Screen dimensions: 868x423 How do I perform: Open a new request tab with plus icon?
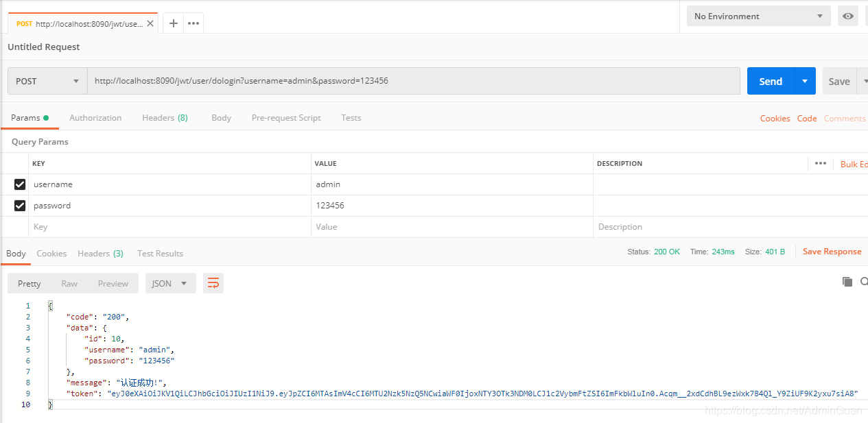173,23
